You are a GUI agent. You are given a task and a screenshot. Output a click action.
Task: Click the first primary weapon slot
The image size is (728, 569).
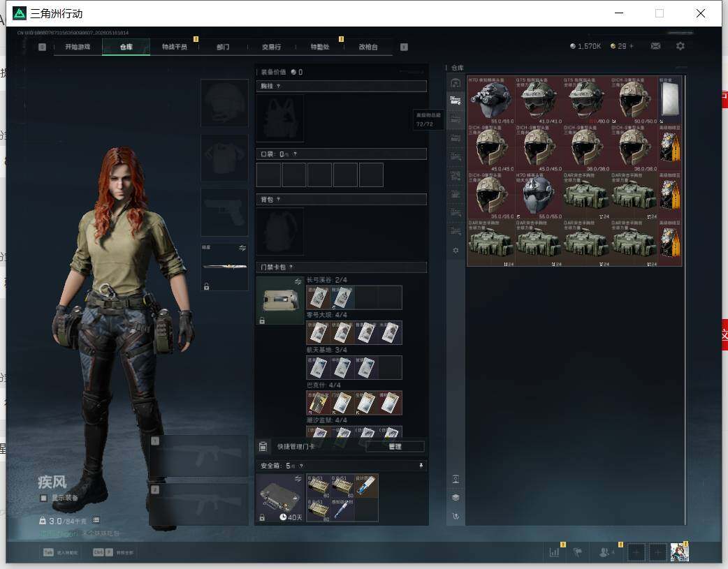click(199, 456)
